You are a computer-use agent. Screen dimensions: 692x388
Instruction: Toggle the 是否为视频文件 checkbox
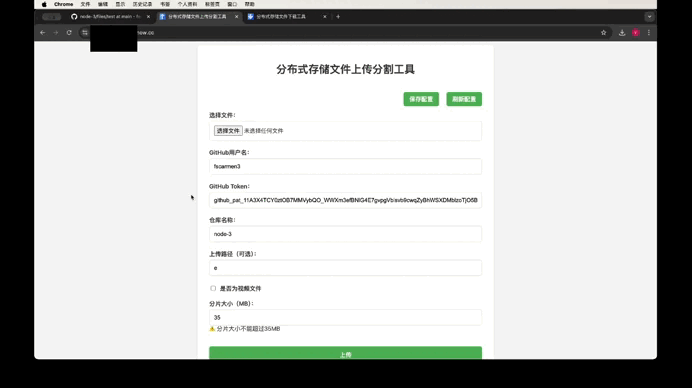[213, 288]
